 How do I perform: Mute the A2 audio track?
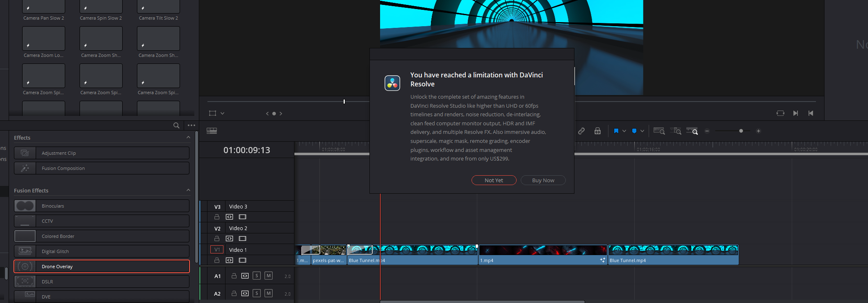[269, 293]
